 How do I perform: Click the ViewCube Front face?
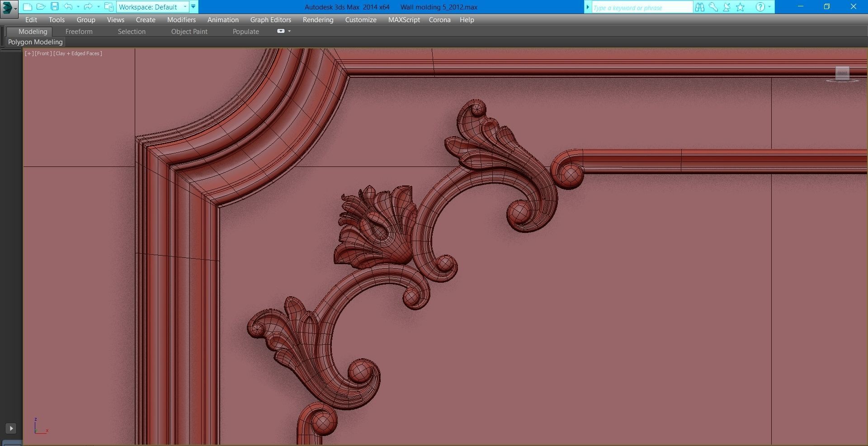842,73
